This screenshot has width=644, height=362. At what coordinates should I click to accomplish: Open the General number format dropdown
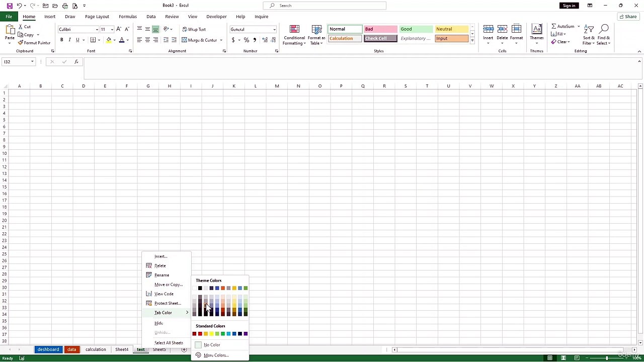pyautogui.click(x=274, y=29)
